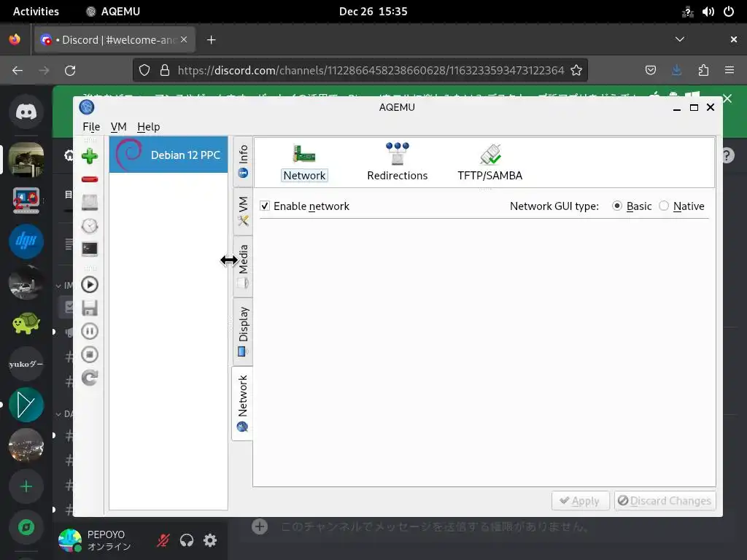Open the power menu in top bar

729,12
